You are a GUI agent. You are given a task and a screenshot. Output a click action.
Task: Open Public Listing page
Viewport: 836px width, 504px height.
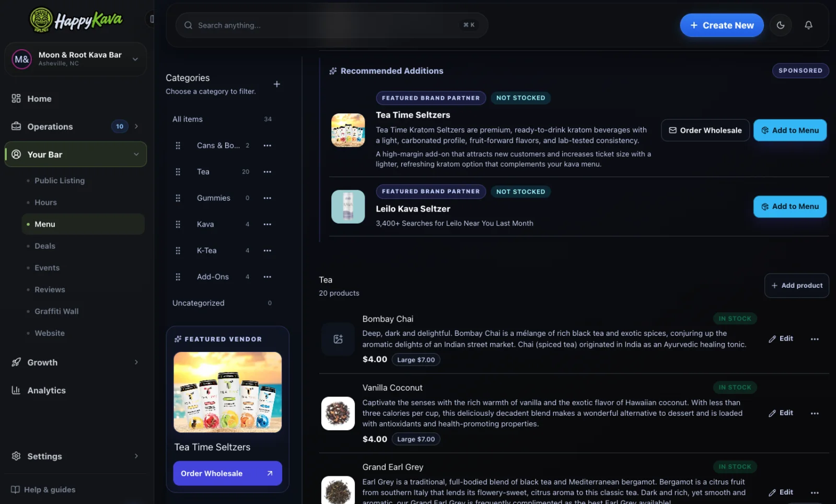pos(60,181)
